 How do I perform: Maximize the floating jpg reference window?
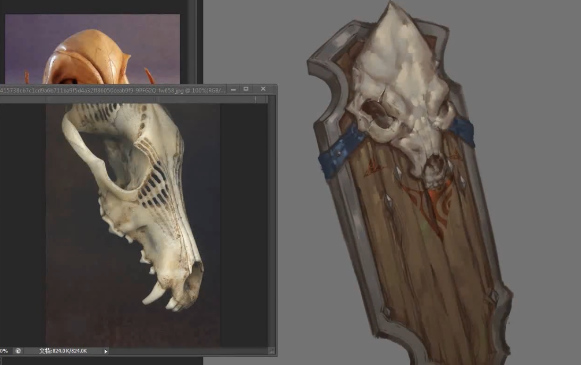coord(246,89)
